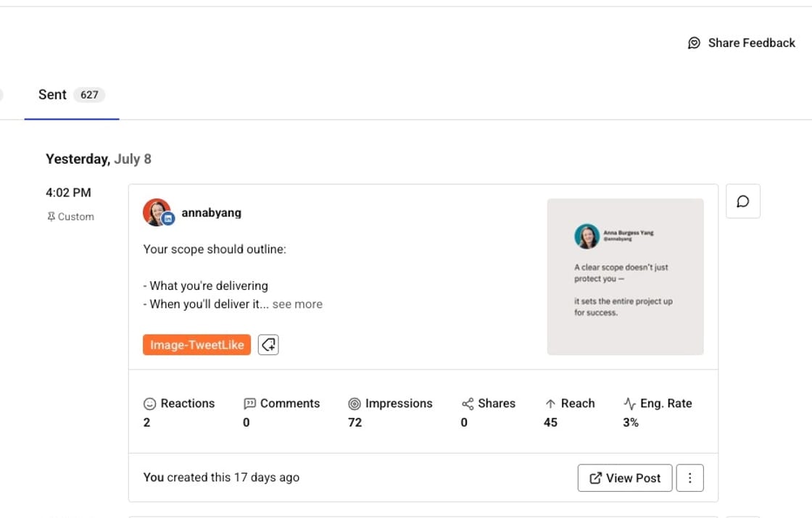812x518 pixels.
Task: Click the external link icon on View Post
Action: click(597, 478)
